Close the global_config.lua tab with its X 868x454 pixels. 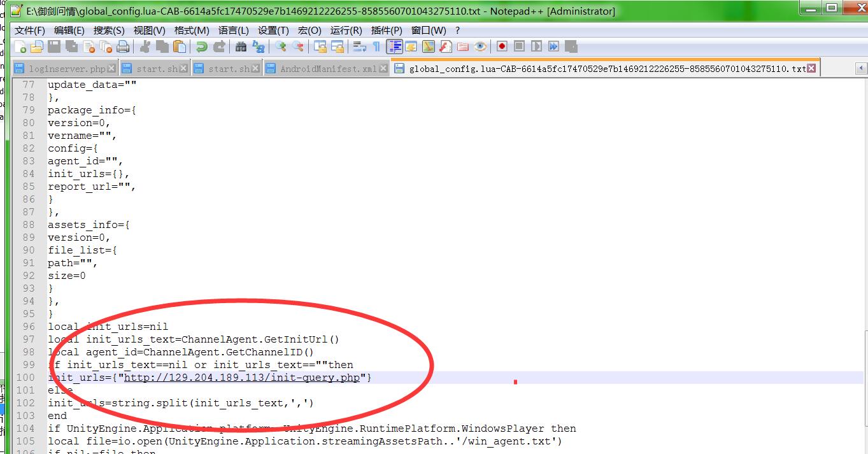coord(811,68)
